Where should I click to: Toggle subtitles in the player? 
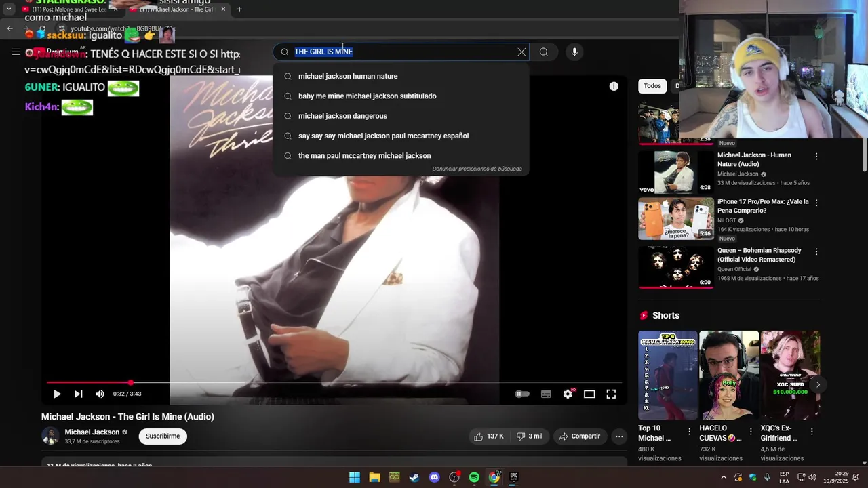click(546, 394)
